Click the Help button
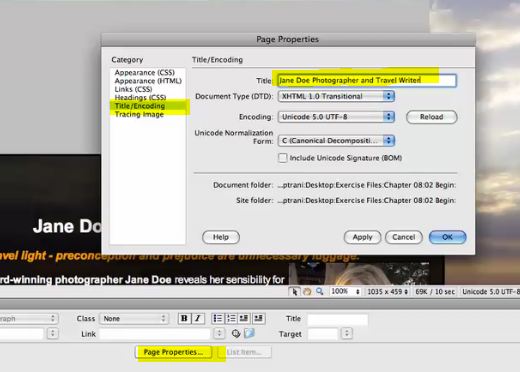The image size is (520, 372). [221, 237]
